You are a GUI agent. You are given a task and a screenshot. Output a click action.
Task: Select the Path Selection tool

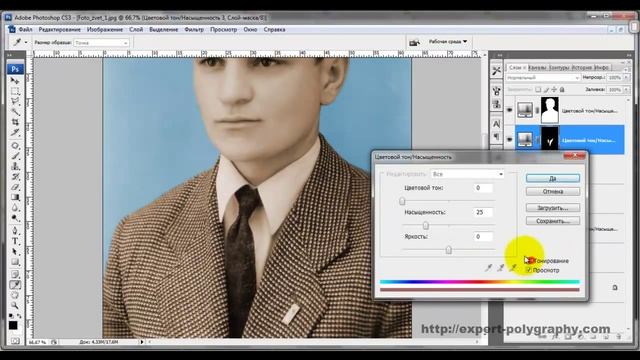[15, 251]
